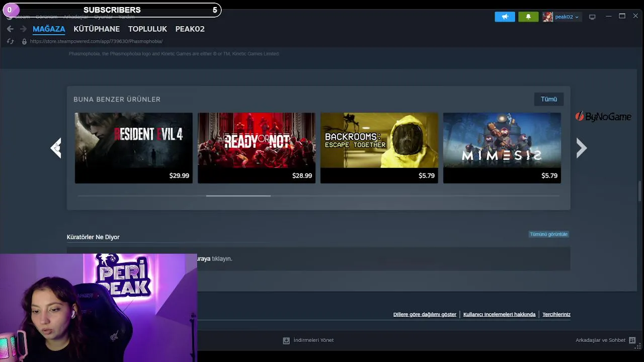Open the PEAK02 profile tab
This screenshot has height=362, width=644.
(190, 29)
